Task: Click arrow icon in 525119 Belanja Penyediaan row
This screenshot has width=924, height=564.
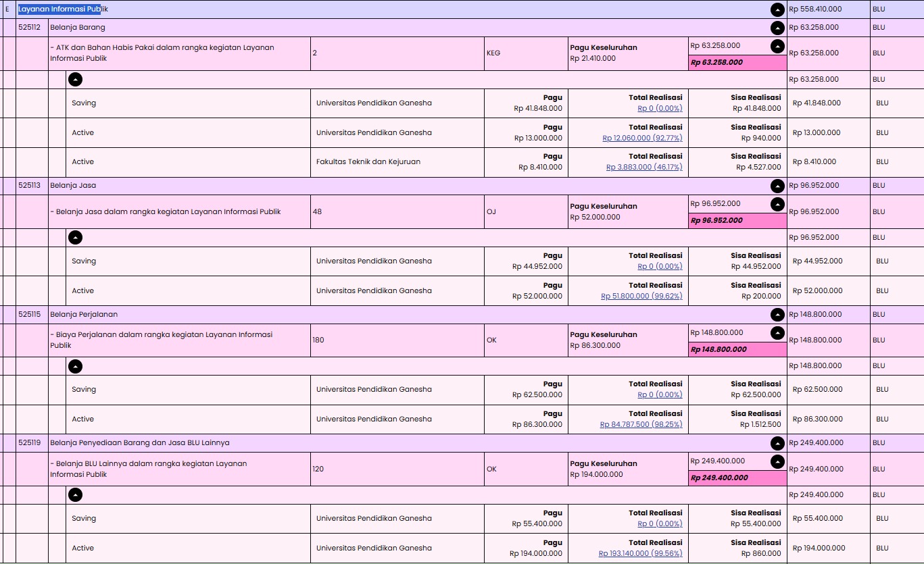Action: (x=777, y=443)
